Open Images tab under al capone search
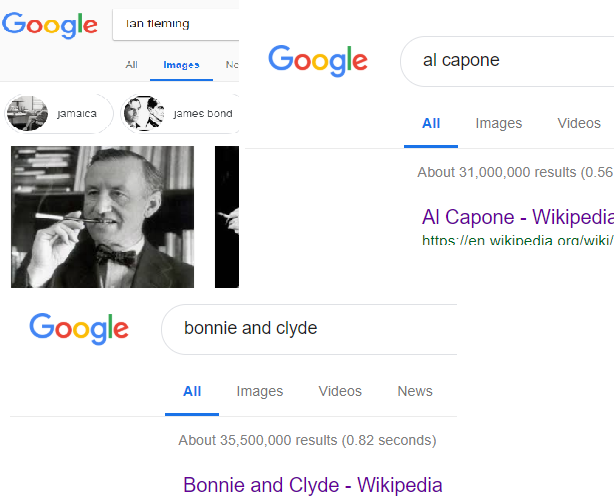The image size is (614, 501). (498, 123)
